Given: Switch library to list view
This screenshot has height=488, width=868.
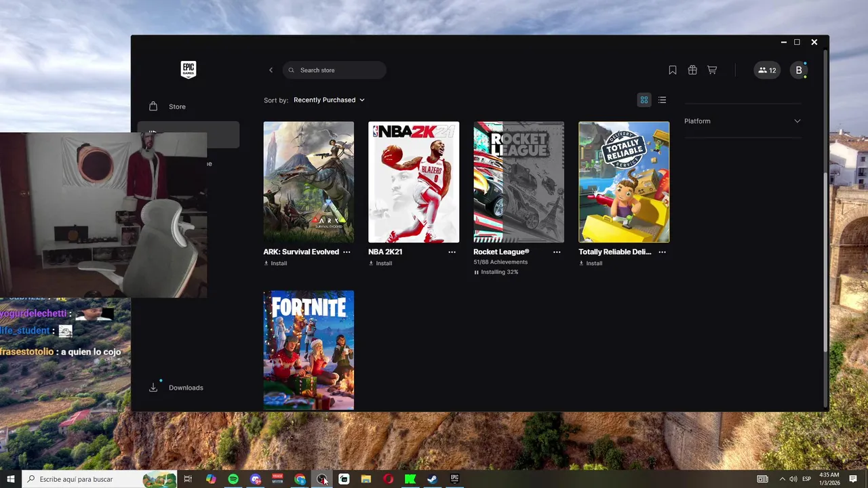Looking at the screenshot, I should tap(663, 100).
